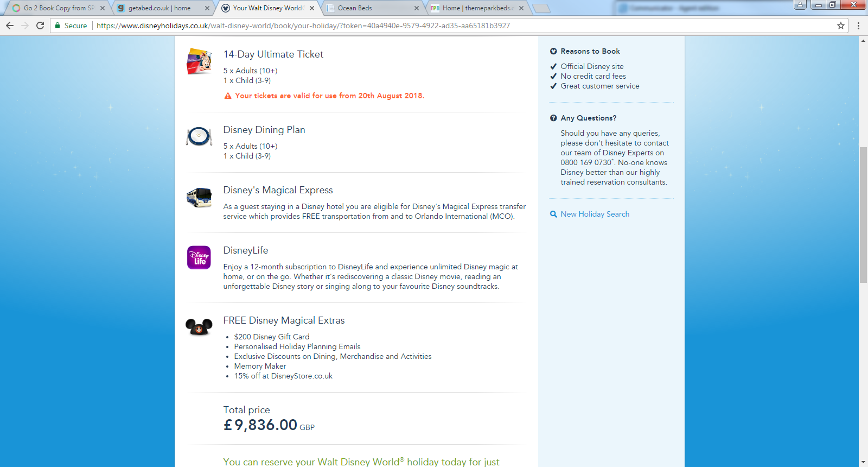Bookmark this page with the star icon
868x467 pixels.
841,26
